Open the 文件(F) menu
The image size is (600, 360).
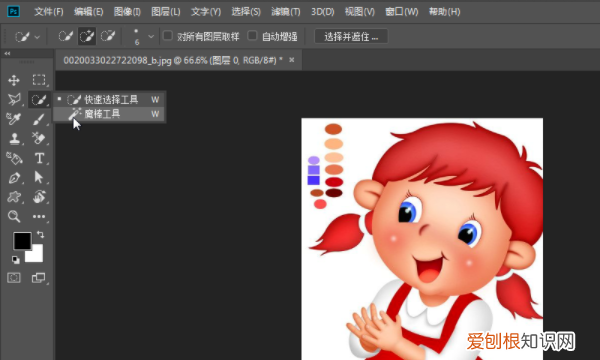click(x=49, y=12)
